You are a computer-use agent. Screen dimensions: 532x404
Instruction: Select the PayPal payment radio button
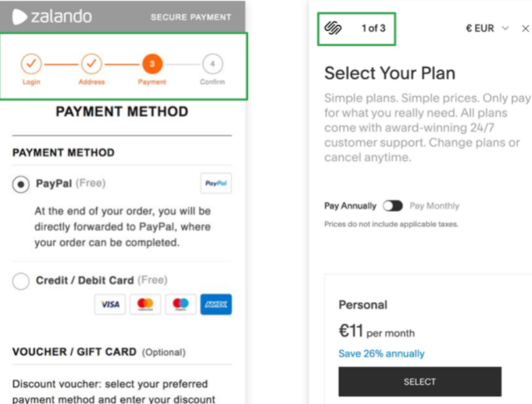pyautogui.click(x=21, y=184)
